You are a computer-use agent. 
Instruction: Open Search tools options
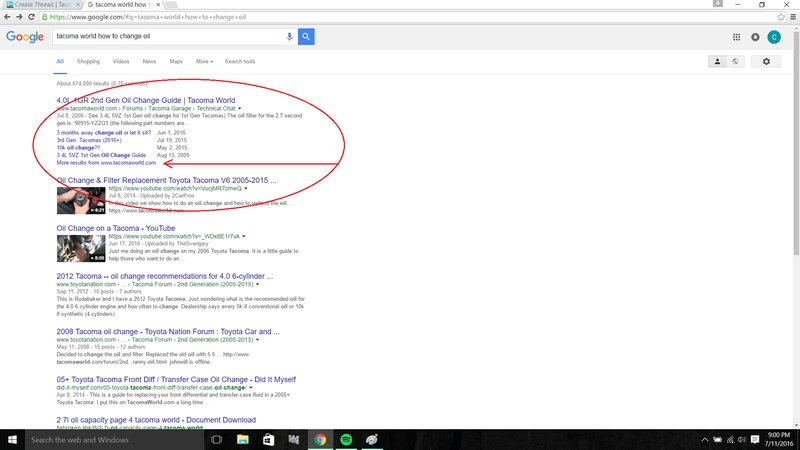(x=240, y=61)
